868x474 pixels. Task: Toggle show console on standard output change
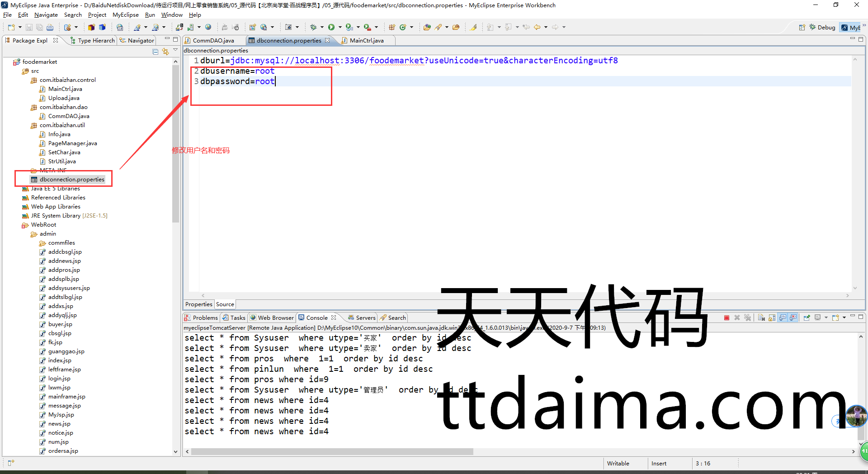point(783,318)
